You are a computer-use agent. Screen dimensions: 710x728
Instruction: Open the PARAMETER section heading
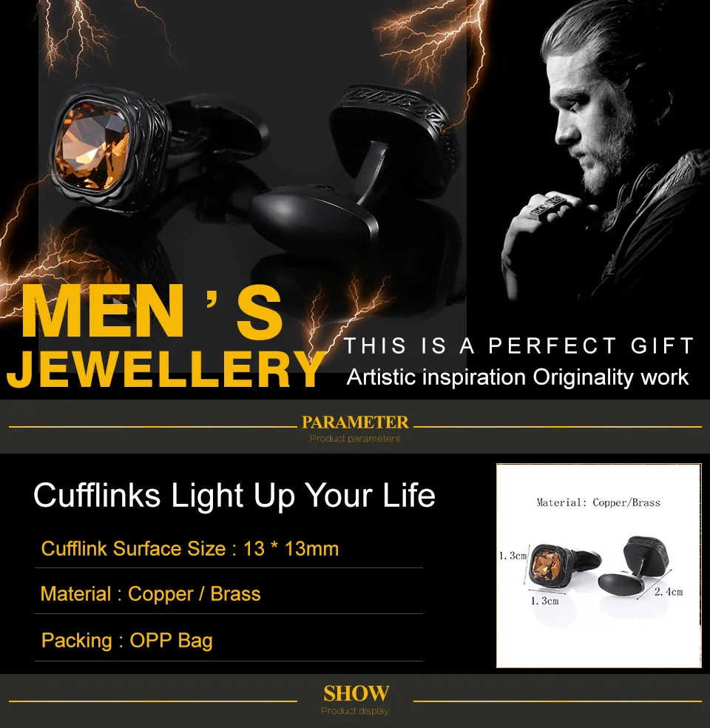[355, 422]
